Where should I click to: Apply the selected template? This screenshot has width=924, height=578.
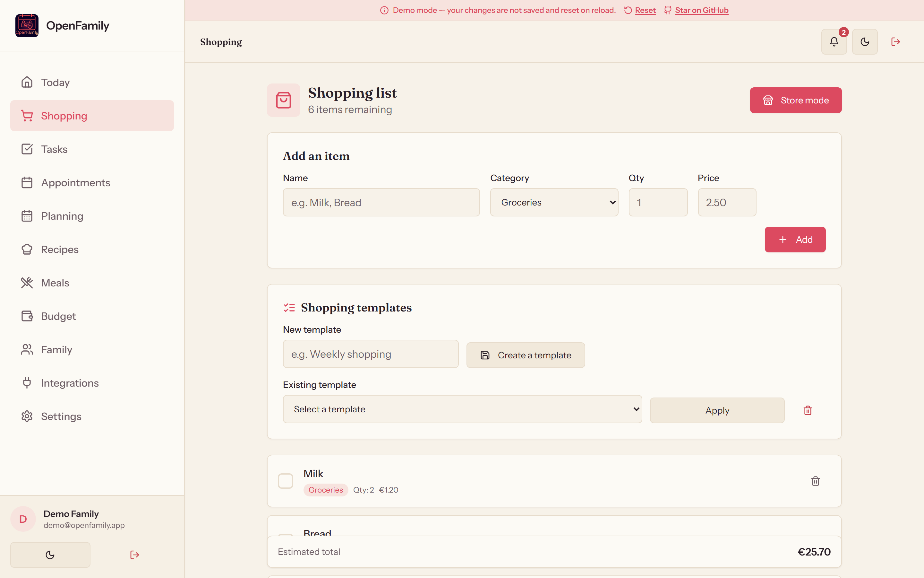(x=717, y=410)
